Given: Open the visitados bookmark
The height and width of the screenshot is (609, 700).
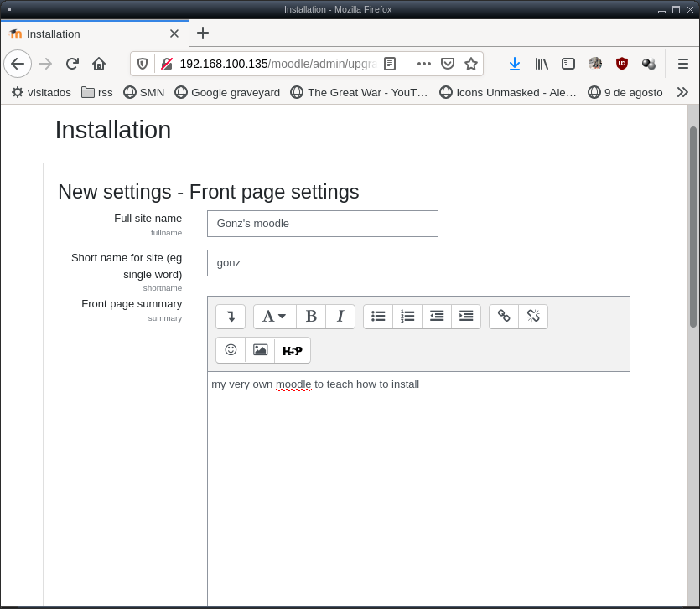Looking at the screenshot, I should (42, 92).
